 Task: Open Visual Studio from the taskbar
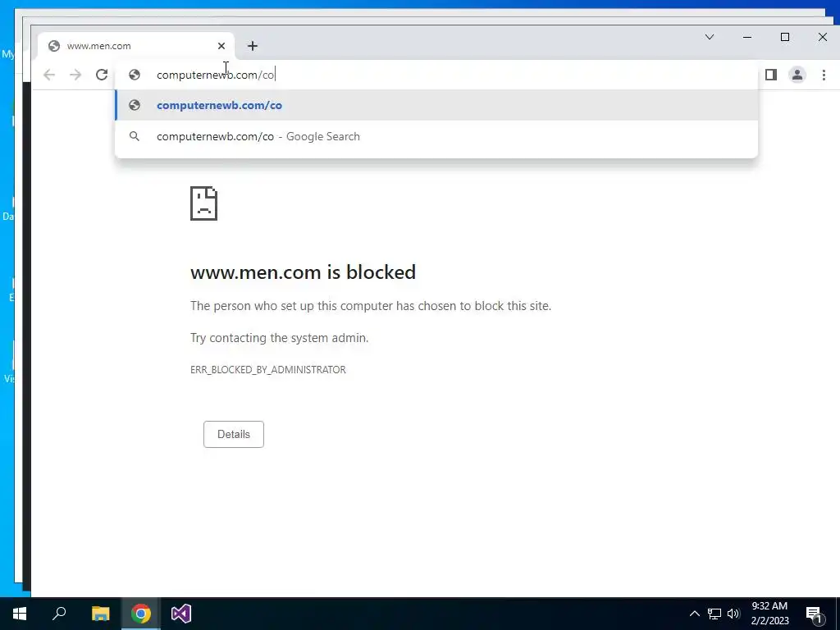(181, 614)
